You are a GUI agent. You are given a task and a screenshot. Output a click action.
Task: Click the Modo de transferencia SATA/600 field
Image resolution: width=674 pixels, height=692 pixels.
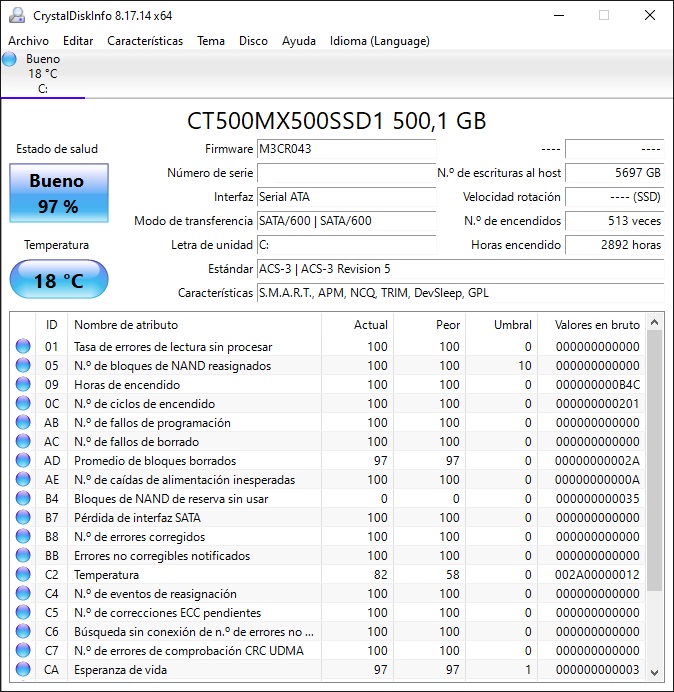[346, 221]
